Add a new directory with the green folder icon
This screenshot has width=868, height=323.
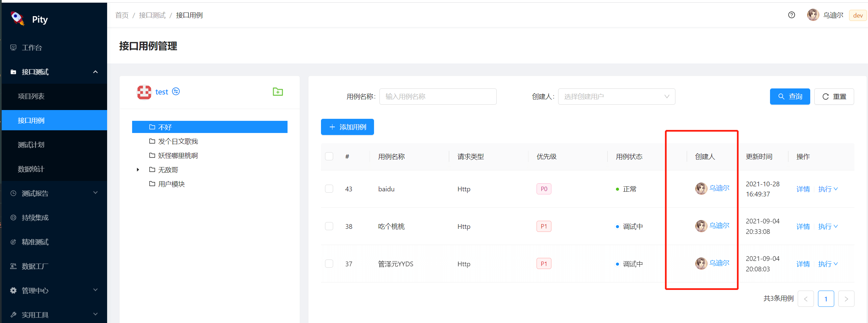point(278,91)
